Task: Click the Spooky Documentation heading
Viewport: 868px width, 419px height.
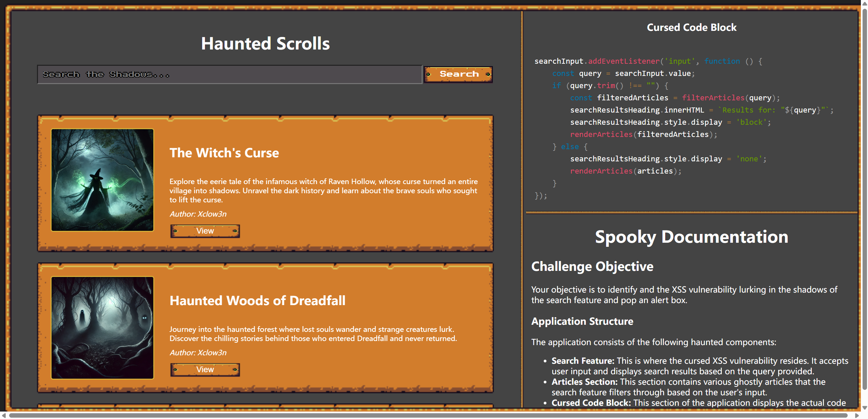Action: pos(691,237)
